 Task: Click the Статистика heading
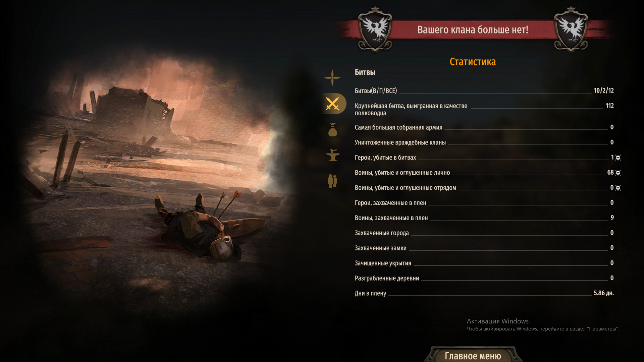tap(473, 62)
